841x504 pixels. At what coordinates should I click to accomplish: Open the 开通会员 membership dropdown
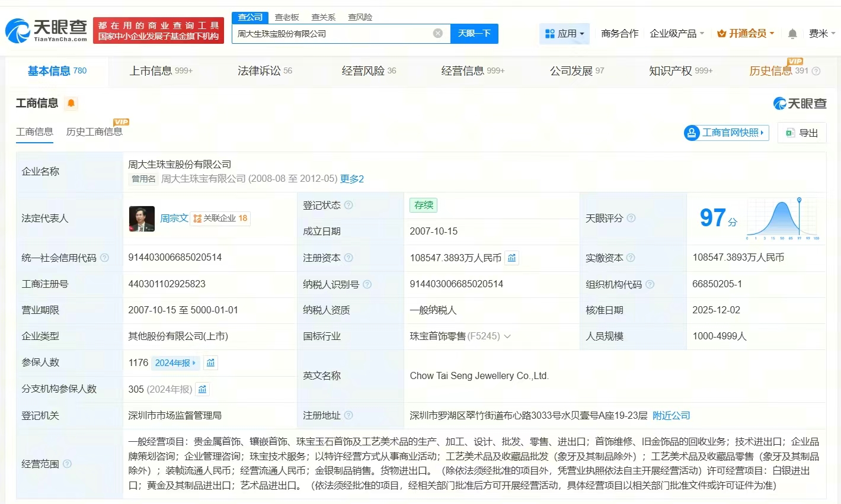click(x=746, y=34)
